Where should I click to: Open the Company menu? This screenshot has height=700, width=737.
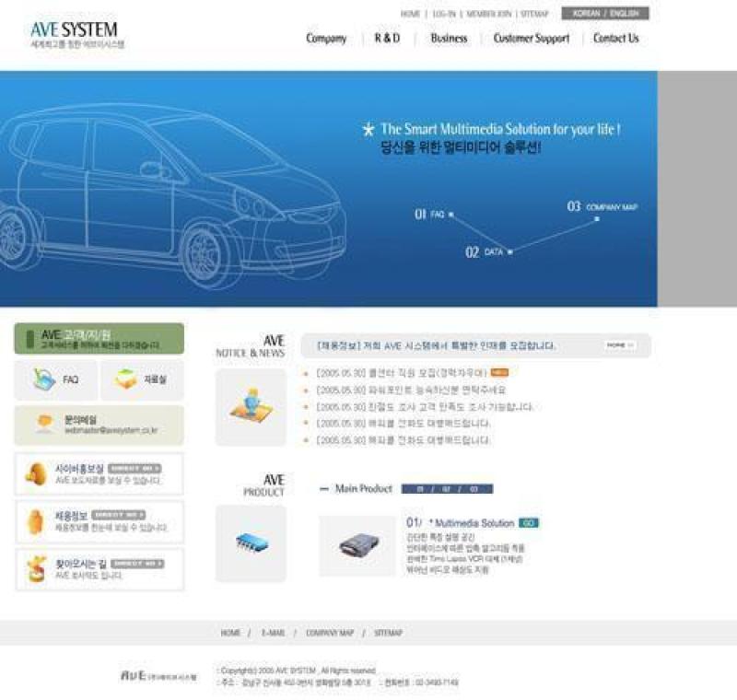[326, 39]
